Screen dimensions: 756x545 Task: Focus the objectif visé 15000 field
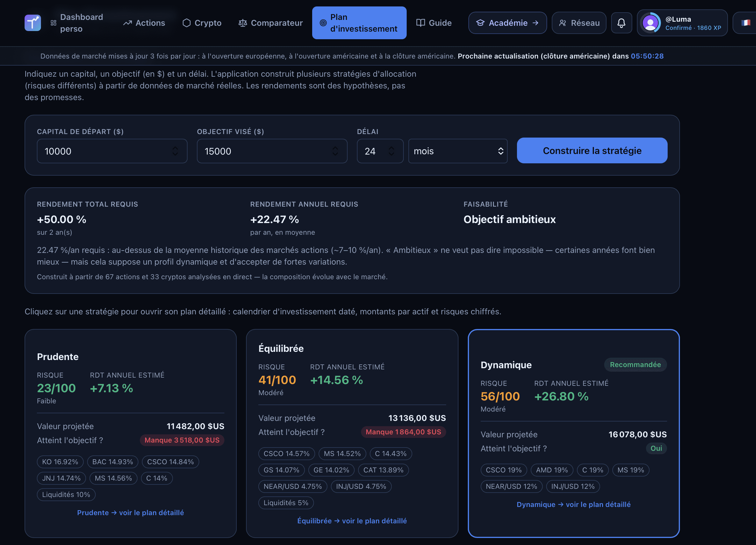(272, 151)
